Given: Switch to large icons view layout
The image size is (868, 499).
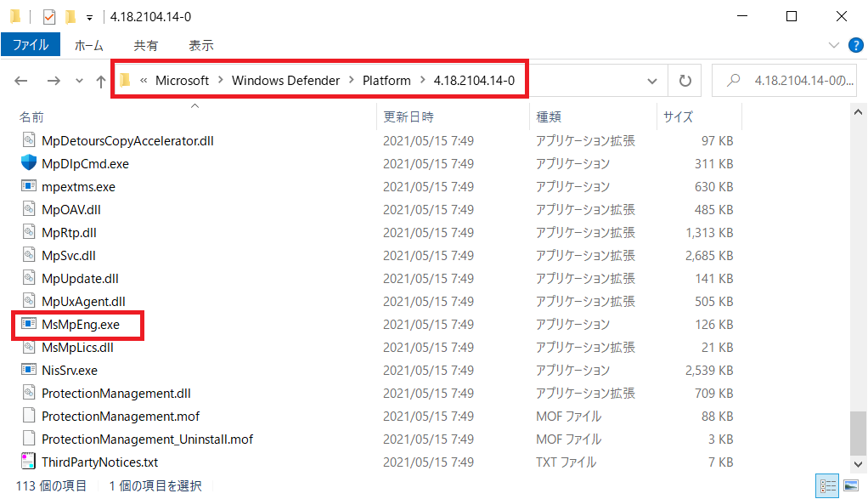Looking at the screenshot, I should click(x=851, y=485).
